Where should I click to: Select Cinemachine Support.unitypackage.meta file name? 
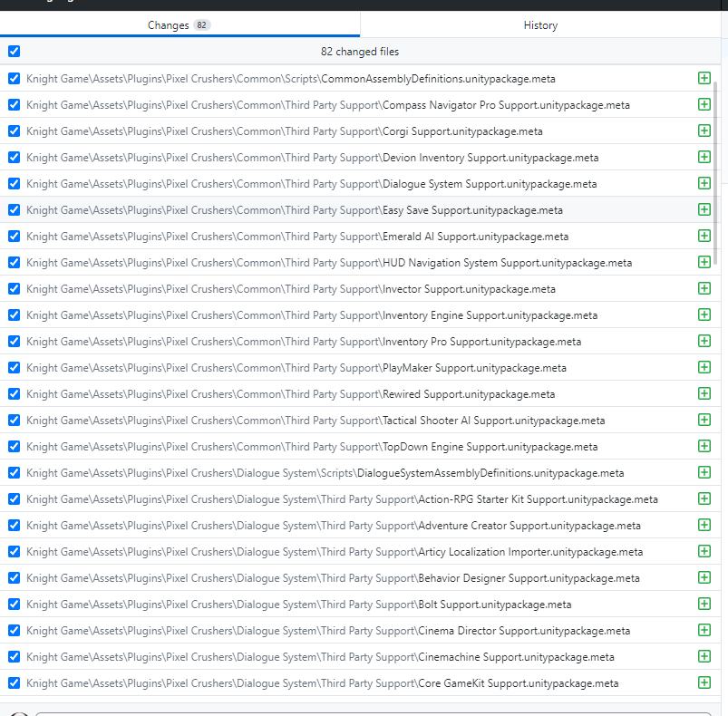pyautogui.click(x=516, y=657)
